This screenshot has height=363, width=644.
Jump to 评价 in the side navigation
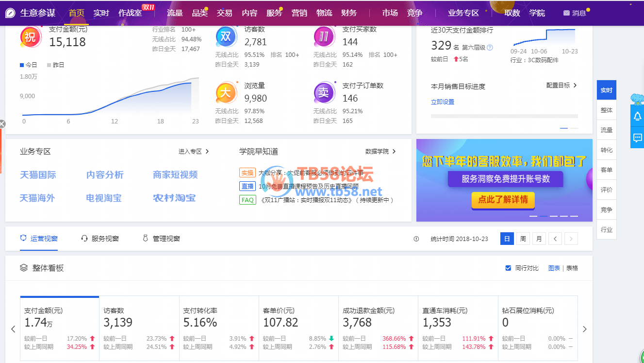pyautogui.click(x=607, y=190)
